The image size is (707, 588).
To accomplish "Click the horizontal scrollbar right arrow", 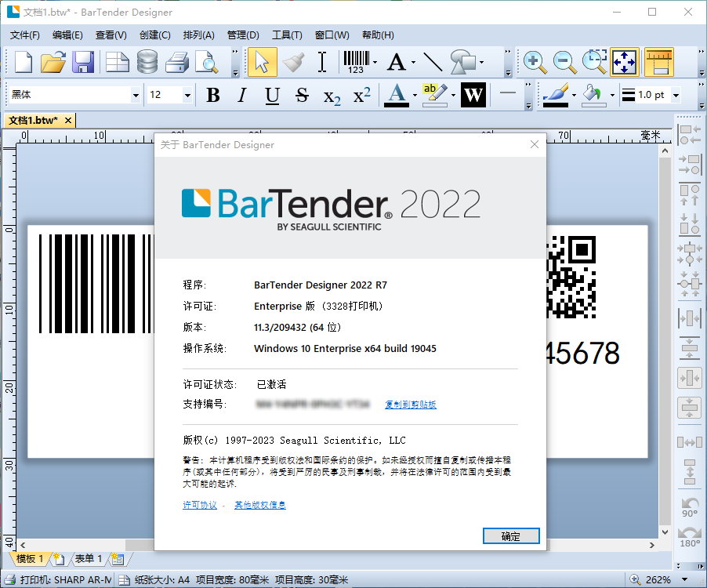I will 652,545.
